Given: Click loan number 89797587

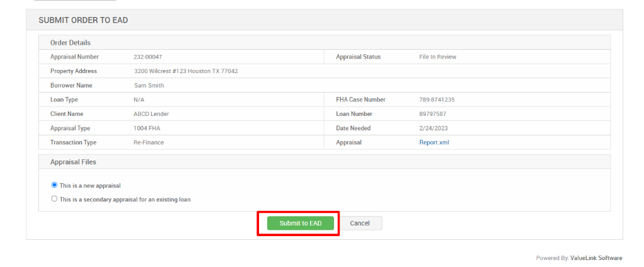Looking at the screenshot, I should (x=433, y=114).
